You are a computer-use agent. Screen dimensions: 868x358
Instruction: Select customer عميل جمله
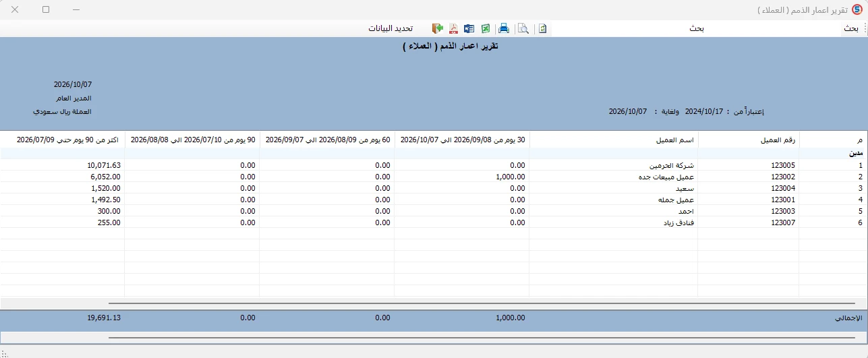676,200
